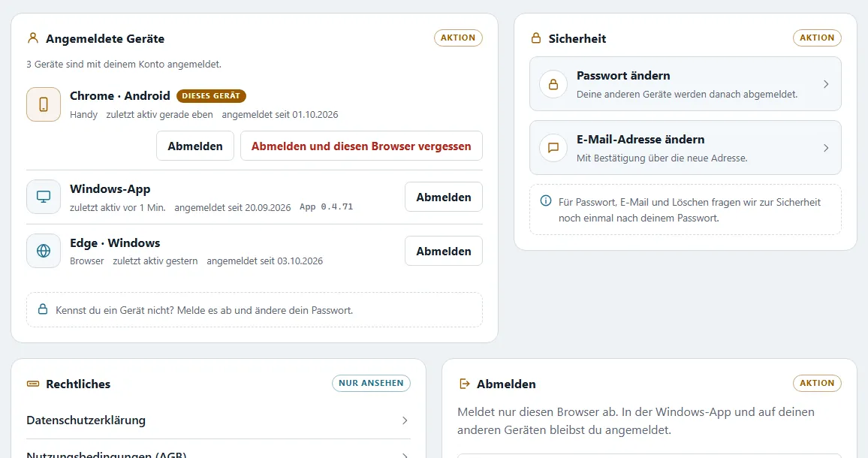Click the lock icon in the unknown device hint
Image resolution: width=868 pixels, height=458 pixels.
(43, 309)
